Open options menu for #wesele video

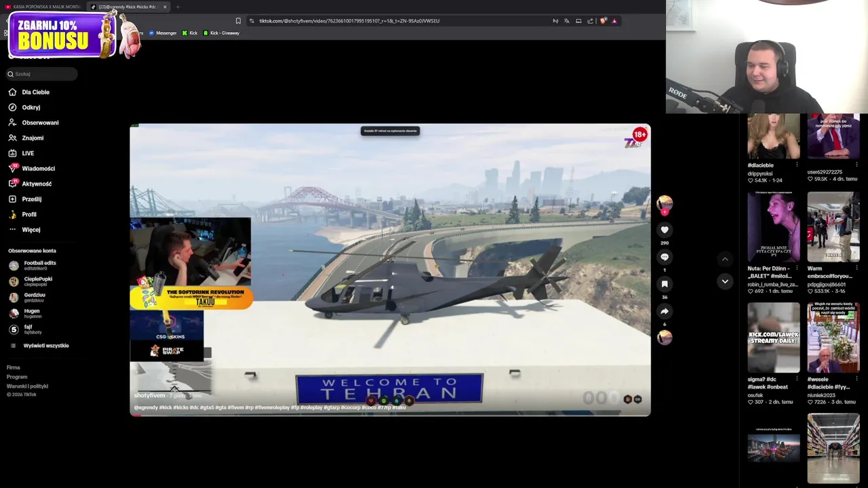tap(856, 380)
